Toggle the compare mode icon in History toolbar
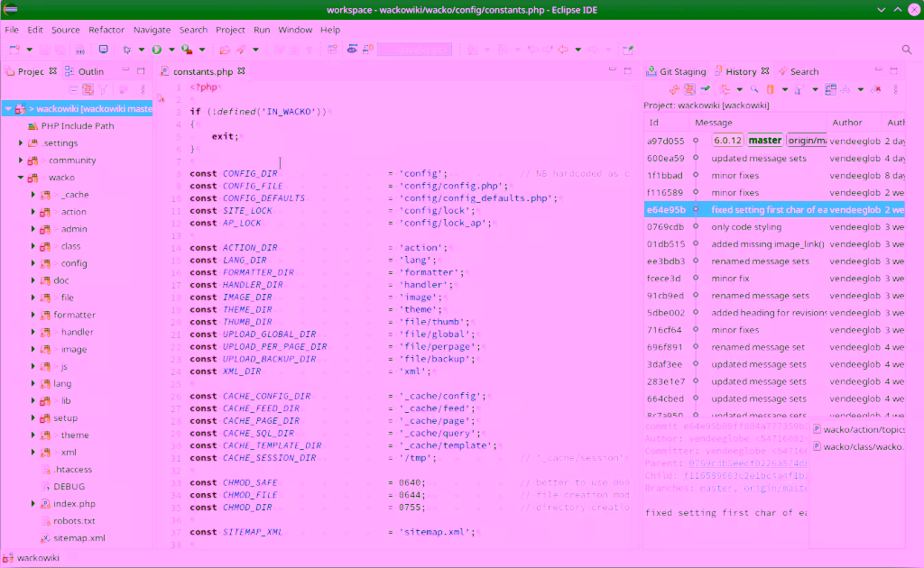Image resolution: width=924 pixels, height=568 pixels. click(828, 89)
